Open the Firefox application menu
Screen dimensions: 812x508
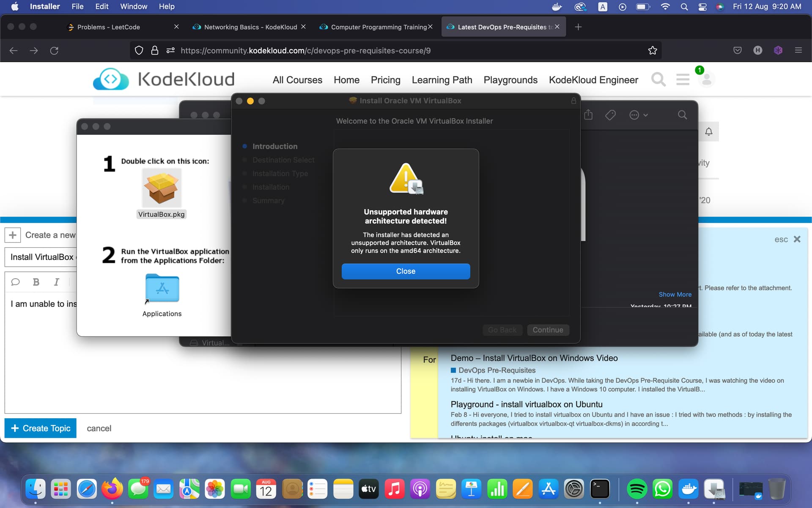[798, 50]
